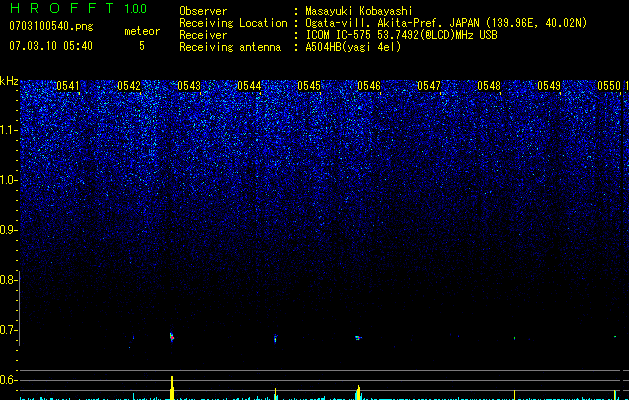Image resolution: width=629 pixels, height=400 pixels.
Task: Click the meteor label above the count
Action: tap(142, 31)
